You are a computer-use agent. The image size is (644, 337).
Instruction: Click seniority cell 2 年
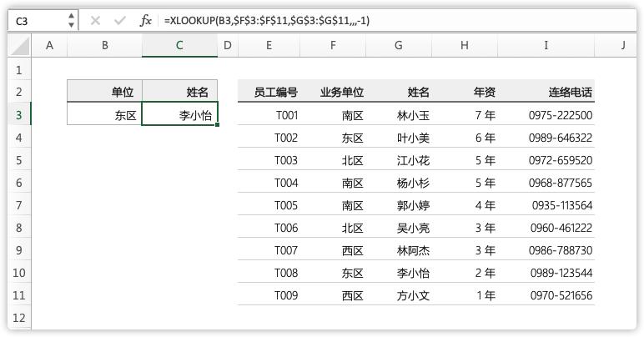(x=465, y=273)
